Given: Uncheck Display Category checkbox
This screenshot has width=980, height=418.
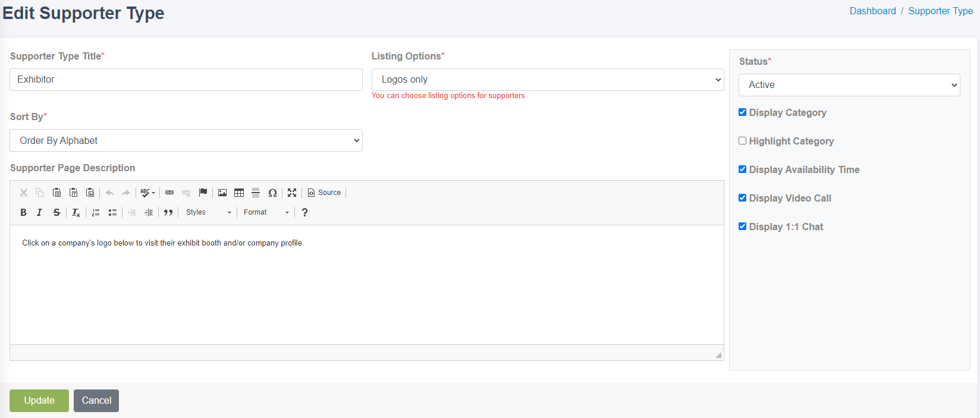Looking at the screenshot, I should tap(742, 112).
